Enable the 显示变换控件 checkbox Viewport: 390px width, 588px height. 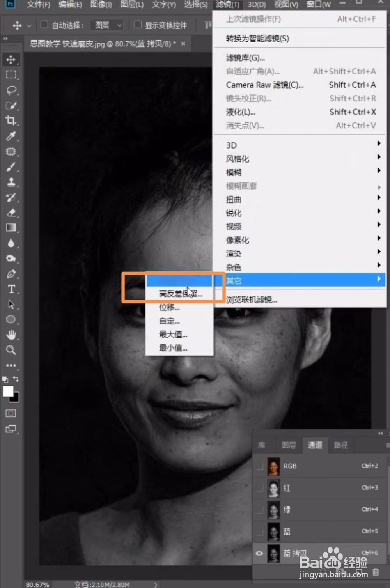point(138,25)
